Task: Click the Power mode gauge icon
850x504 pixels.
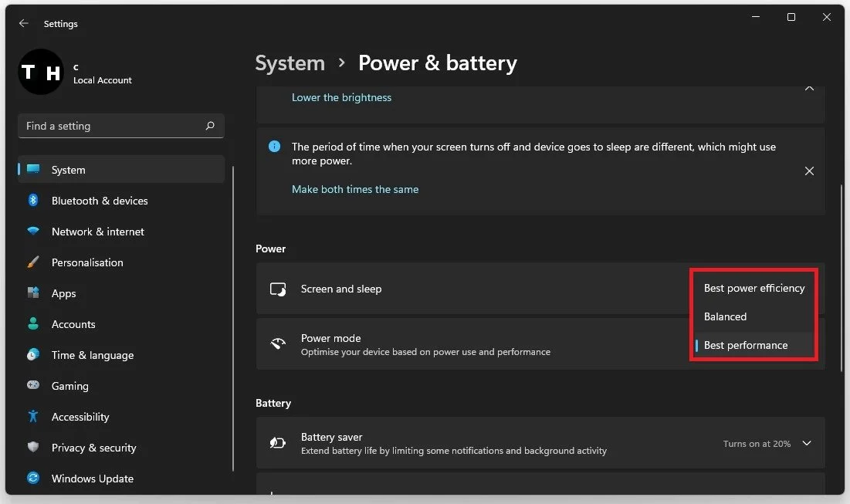Action: click(278, 343)
